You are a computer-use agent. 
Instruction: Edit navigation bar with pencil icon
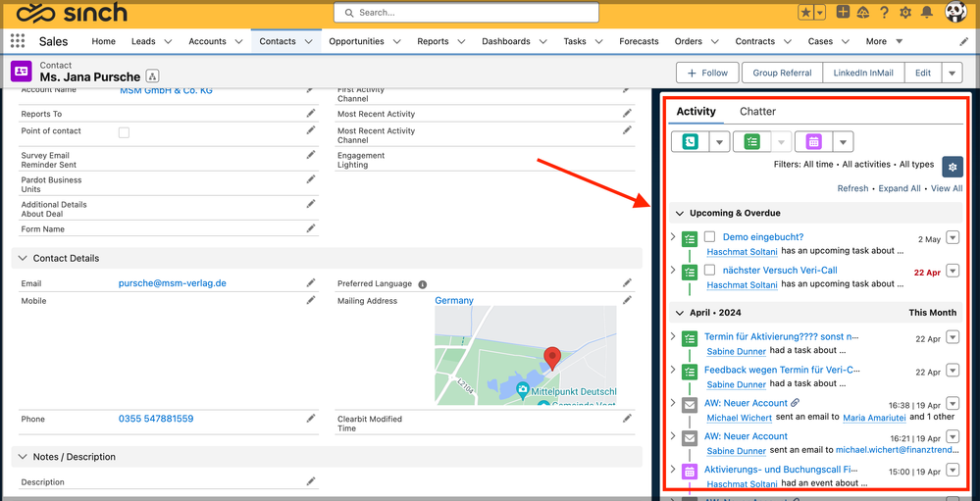click(x=964, y=42)
